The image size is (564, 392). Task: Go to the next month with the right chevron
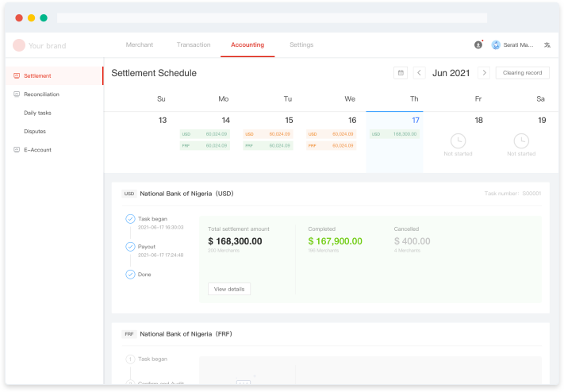point(484,73)
